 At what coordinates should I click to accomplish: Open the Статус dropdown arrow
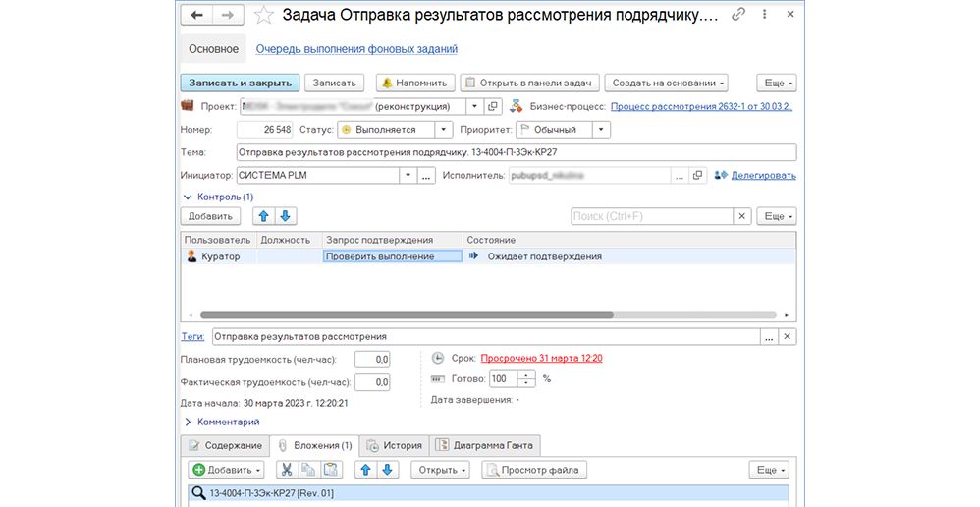pos(444,130)
